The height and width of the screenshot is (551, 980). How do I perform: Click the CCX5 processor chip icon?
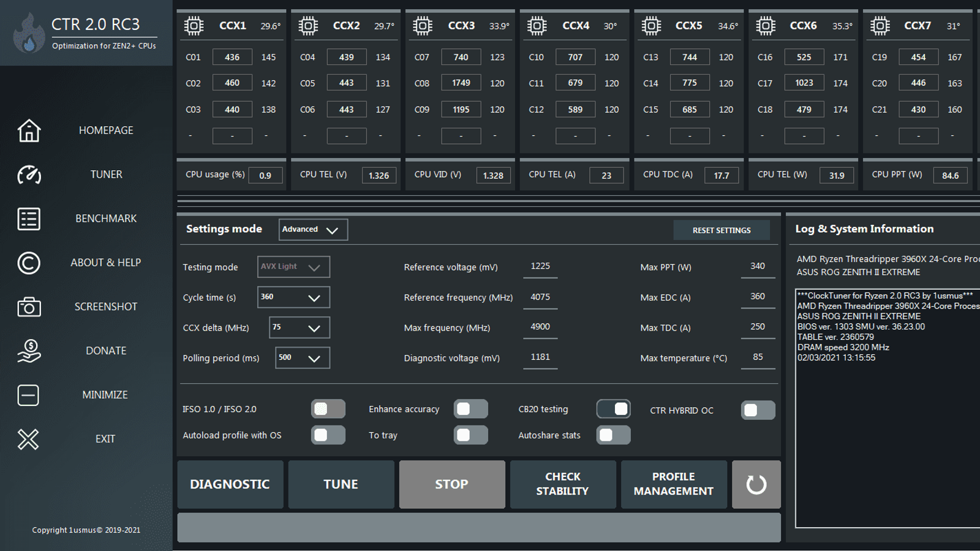pos(651,26)
